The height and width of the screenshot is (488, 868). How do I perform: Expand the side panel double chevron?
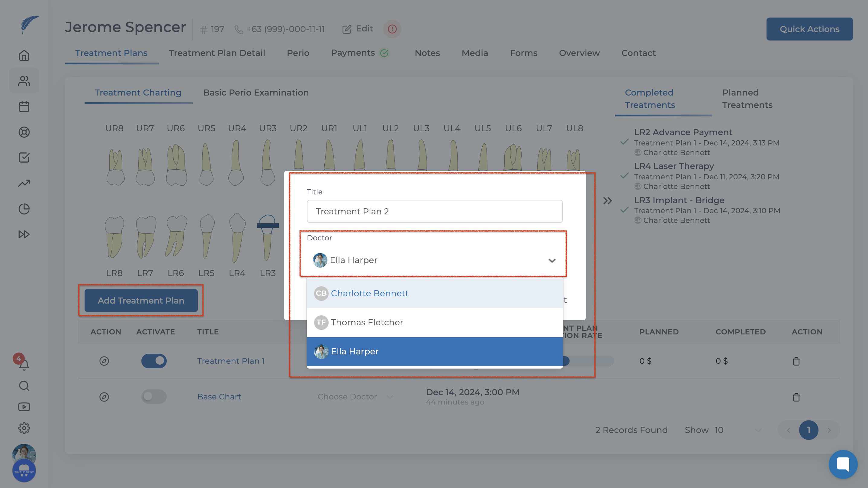pyautogui.click(x=607, y=201)
